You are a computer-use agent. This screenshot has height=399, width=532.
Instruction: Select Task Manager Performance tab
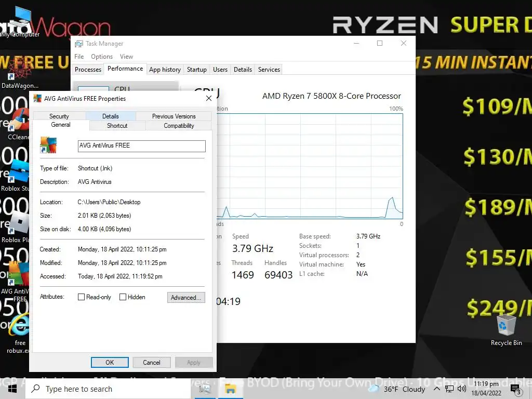click(x=125, y=69)
